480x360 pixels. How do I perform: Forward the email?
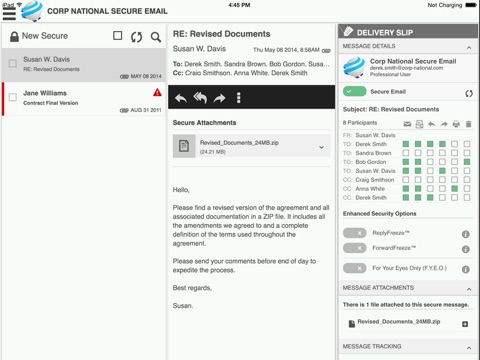click(x=219, y=98)
